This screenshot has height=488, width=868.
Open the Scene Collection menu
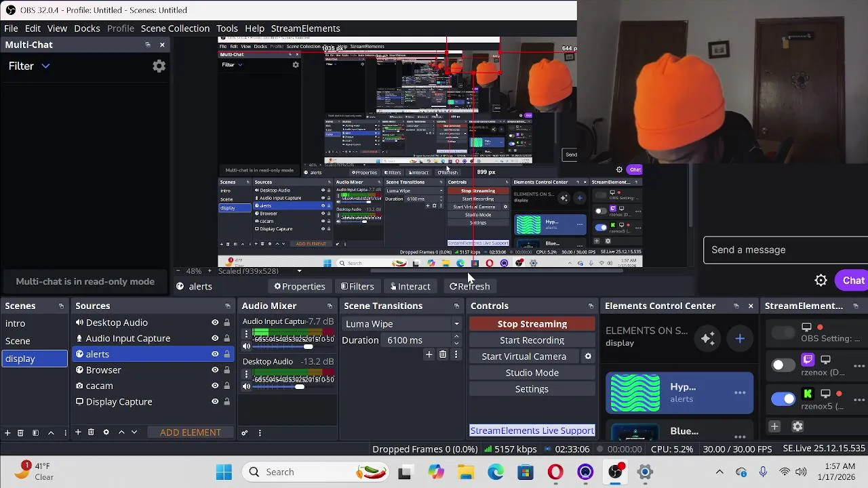coord(175,28)
